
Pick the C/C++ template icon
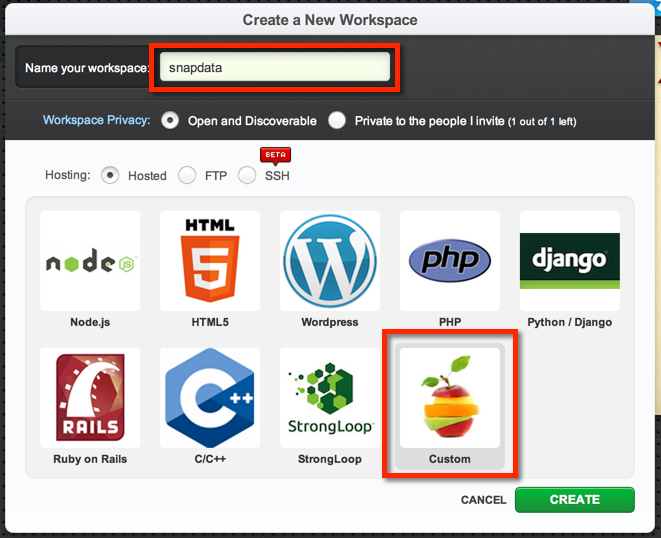click(x=210, y=398)
